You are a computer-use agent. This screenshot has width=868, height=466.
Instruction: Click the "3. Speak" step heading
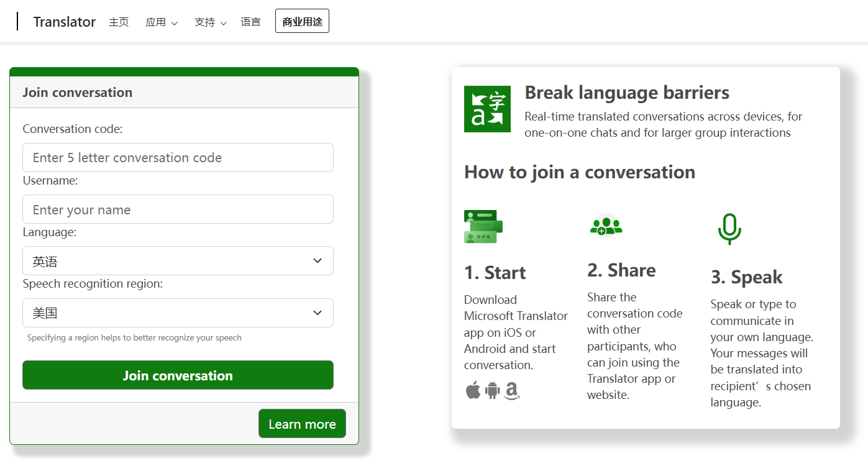pyautogui.click(x=746, y=277)
